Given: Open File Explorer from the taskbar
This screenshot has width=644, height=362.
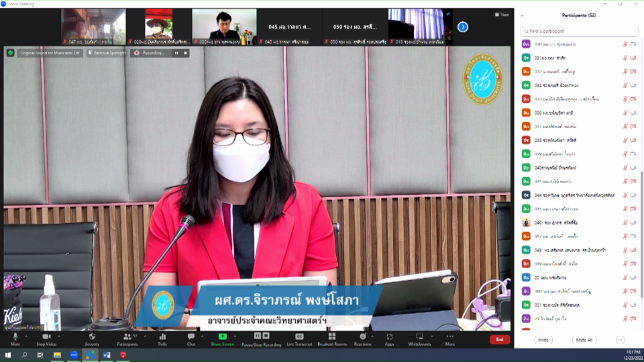Looking at the screenshot, I should 57,355.
